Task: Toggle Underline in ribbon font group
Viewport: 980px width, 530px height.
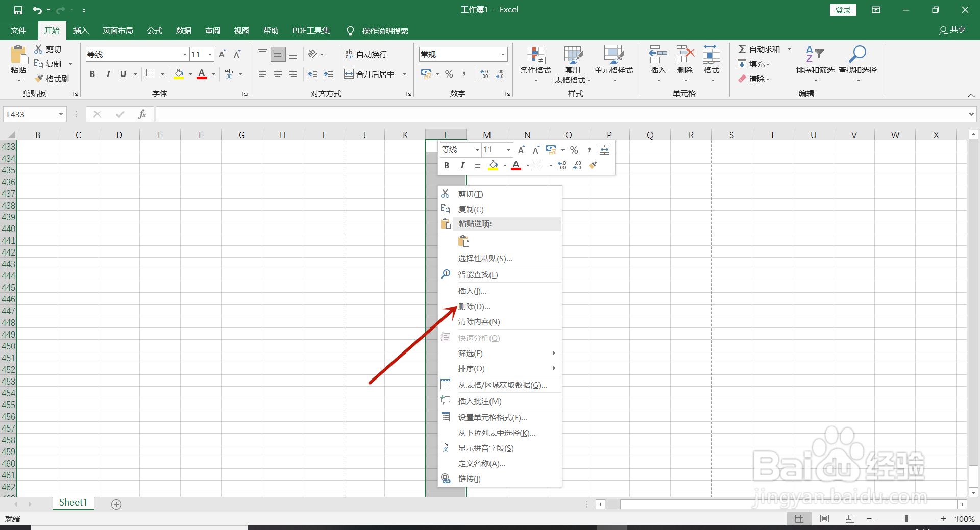Action: click(123, 74)
